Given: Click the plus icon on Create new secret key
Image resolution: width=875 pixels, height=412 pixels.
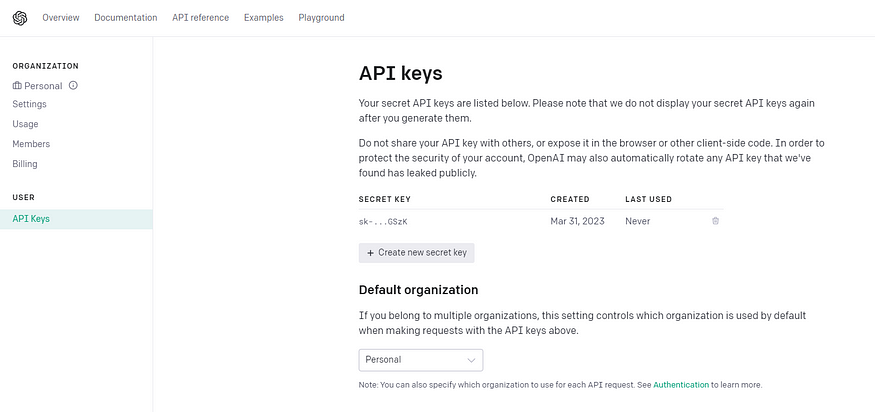Looking at the screenshot, I should [x=371, y=253].
